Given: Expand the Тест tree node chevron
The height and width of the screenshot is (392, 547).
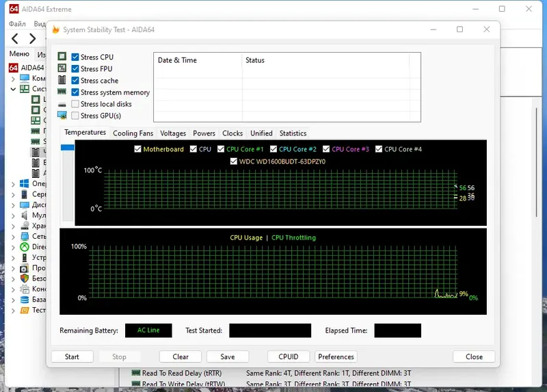Looking at the screenshot, I should click(x=13, y=311).
